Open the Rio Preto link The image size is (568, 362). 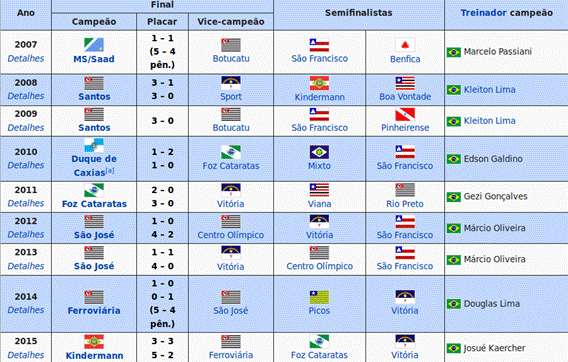pyautogui.click(x=405, y=204)
